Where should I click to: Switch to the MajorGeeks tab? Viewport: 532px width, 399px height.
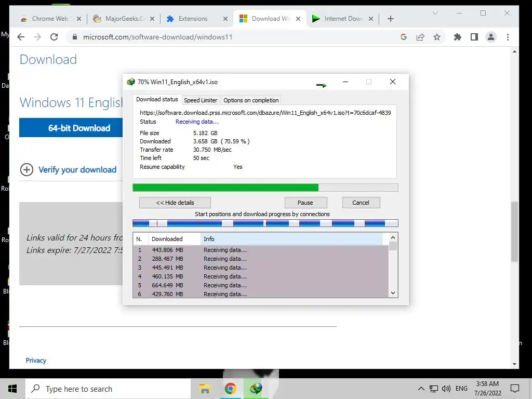tap(124, 19)
